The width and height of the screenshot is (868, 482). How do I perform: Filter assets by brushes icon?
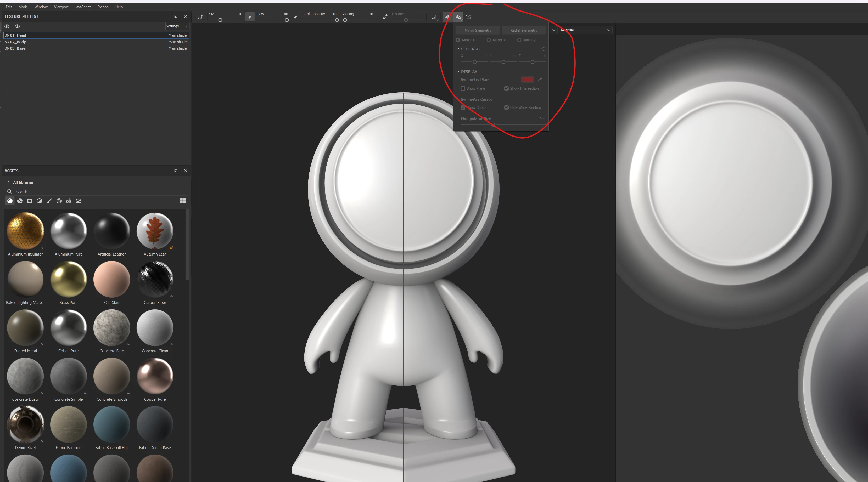pyautogui.click(x=49, y=201)
